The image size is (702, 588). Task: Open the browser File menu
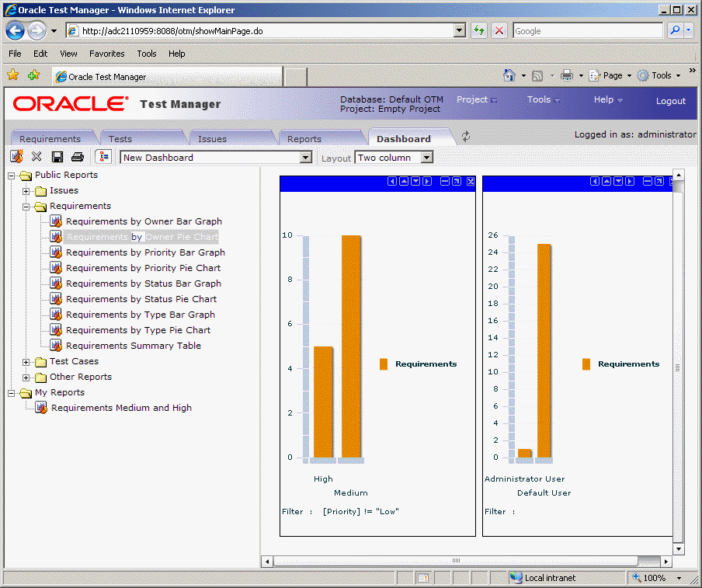pyautogui.click(x=15, y=54)
